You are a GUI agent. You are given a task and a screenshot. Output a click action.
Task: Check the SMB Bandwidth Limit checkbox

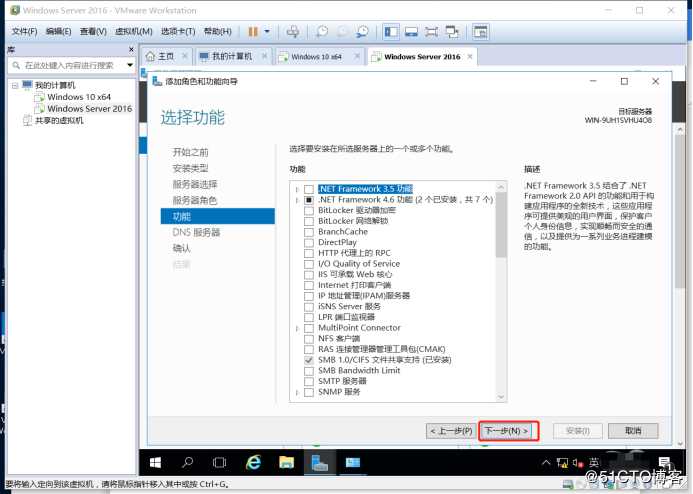pyautogui.click(x=309, y=371)
